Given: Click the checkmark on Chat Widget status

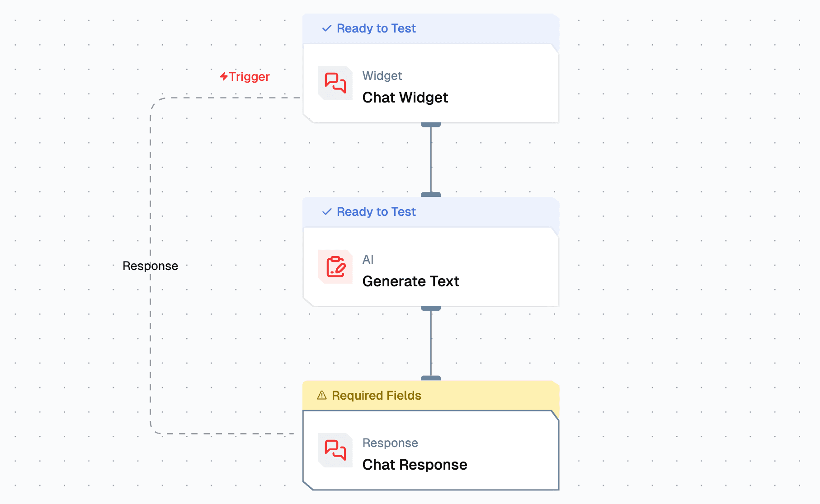Looking at the screenshot, I should pyautogui.click(x=327, y=28).
